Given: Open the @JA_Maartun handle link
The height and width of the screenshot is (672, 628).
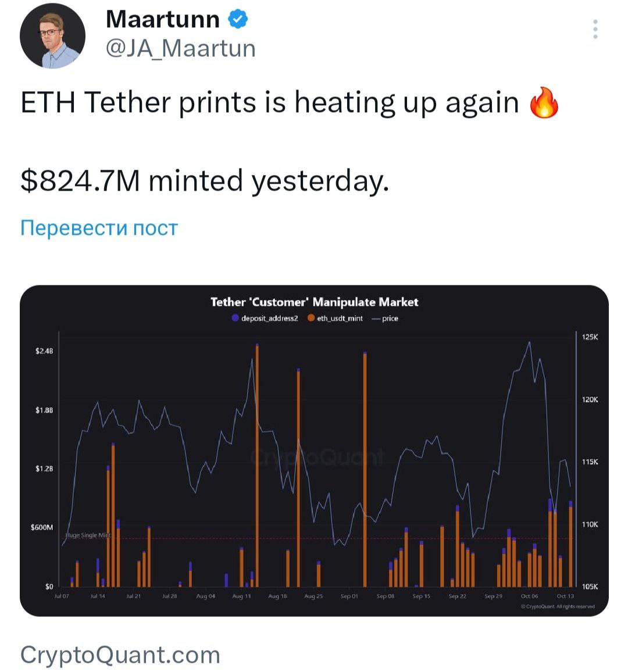Looking at the screenshot, I should coord(181,48).
